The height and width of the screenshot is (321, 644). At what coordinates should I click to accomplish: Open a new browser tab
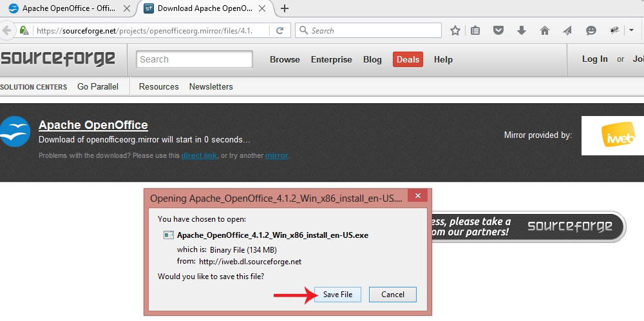[284, 8]
